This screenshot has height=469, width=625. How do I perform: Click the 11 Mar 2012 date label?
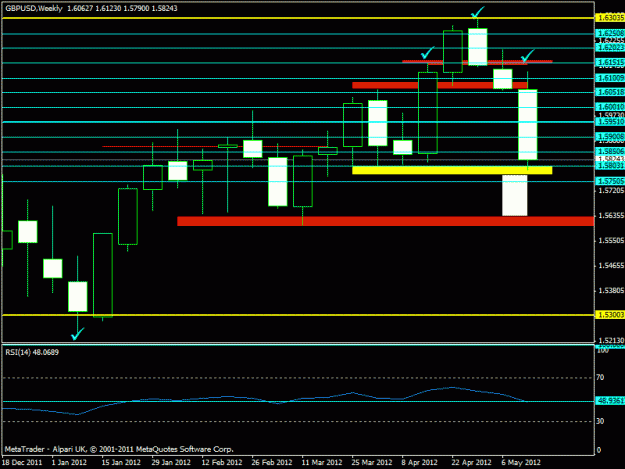[322, 462]
